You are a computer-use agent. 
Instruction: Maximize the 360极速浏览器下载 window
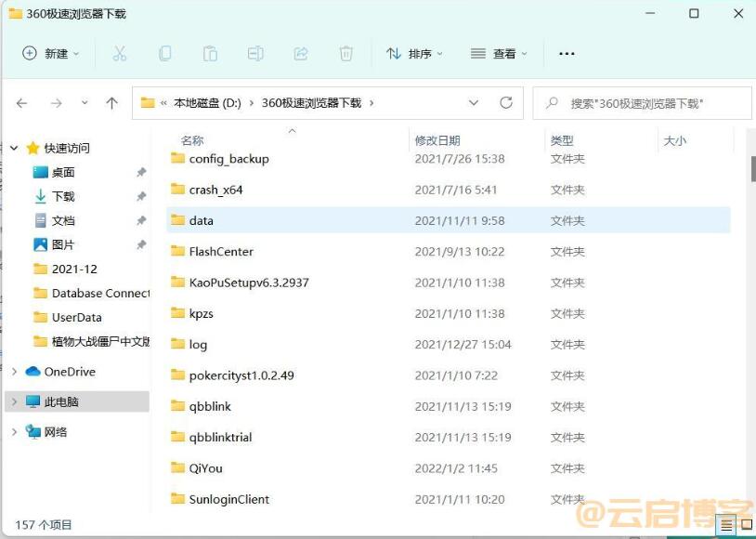click(694, 14)
